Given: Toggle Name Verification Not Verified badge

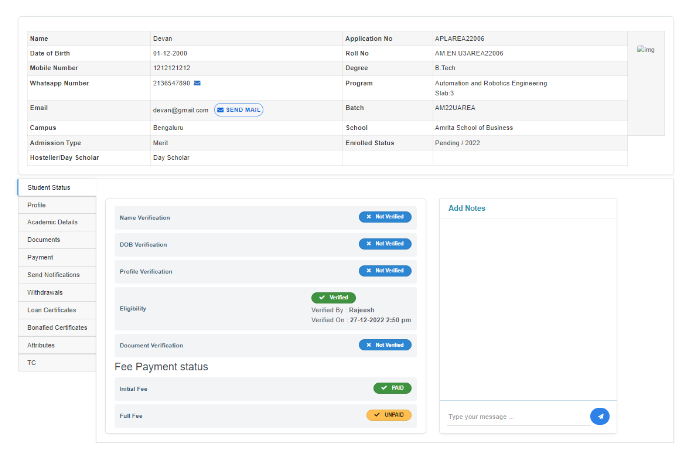Looking at the screenshot, I should coord(385,217).
